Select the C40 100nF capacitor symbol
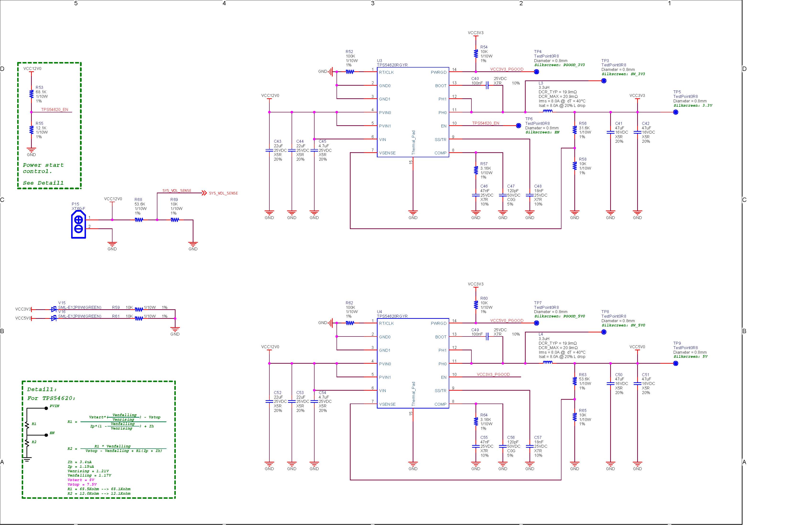This screenshot has width=812, height=525. point(487,86)
